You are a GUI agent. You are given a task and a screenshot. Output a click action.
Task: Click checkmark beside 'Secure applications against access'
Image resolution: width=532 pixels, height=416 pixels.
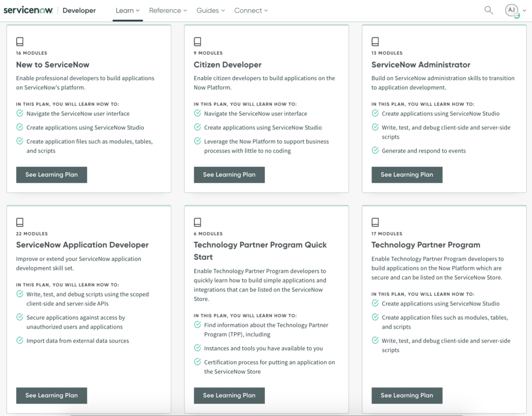click(20, 317)
